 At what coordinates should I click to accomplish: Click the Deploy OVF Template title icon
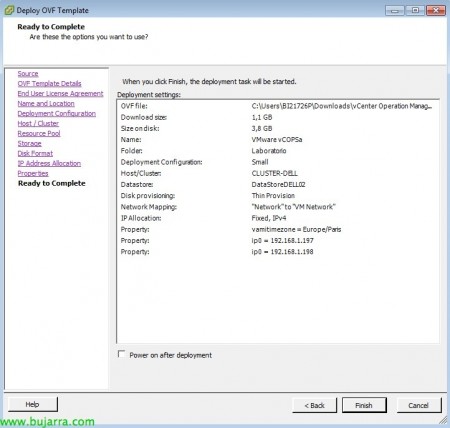pyautogui.click(x=9, y=10)
